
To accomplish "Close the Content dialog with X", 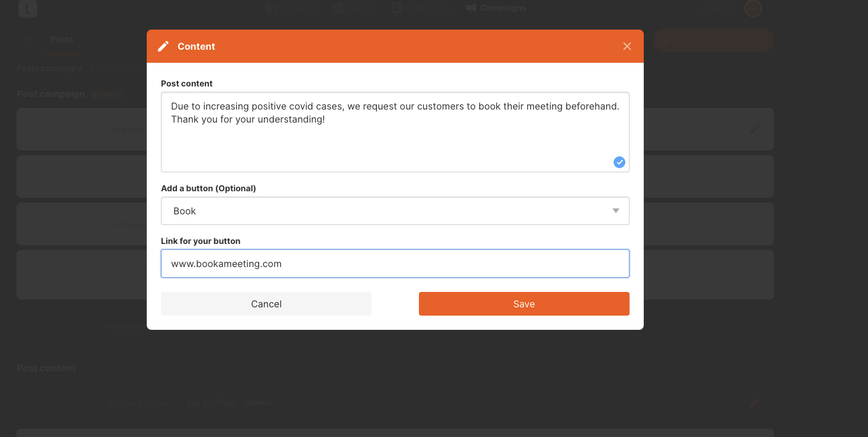I will tap(627, 46).
